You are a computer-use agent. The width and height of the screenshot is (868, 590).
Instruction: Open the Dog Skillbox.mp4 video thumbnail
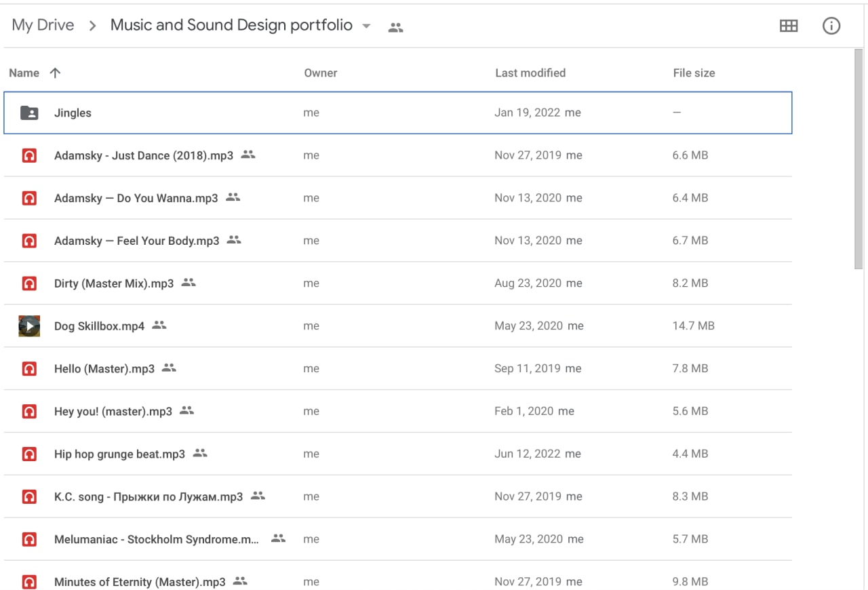tap(29, 326)
